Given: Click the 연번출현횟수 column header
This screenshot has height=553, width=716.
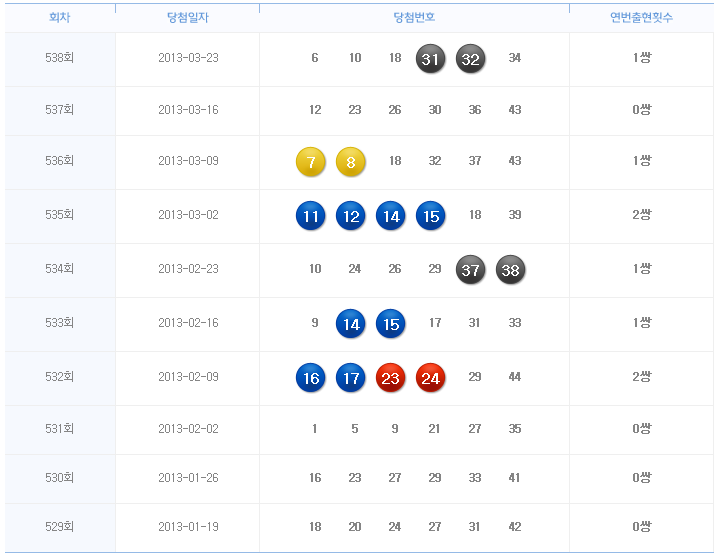Looking at the screenshot, I should (x=641, y=17).
